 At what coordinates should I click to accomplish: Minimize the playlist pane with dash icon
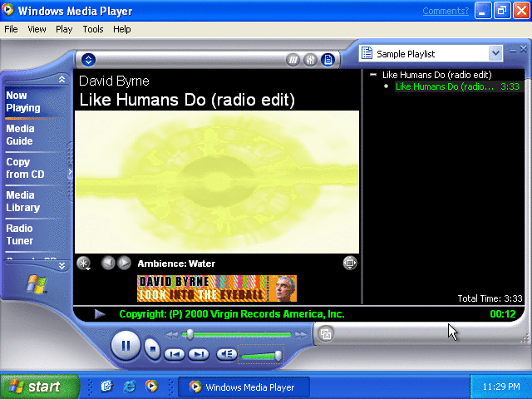(x=513, y=50)
